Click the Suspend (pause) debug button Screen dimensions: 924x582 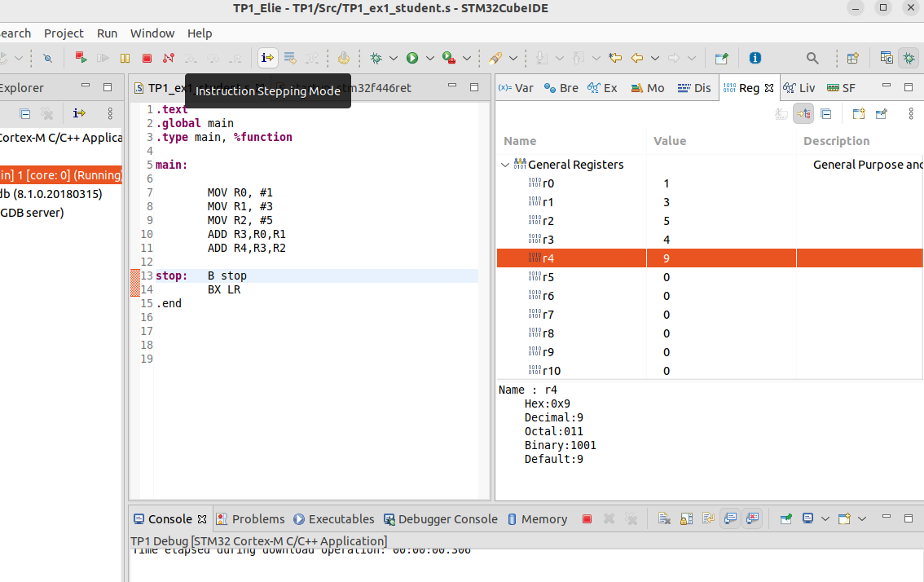point(125,58)
